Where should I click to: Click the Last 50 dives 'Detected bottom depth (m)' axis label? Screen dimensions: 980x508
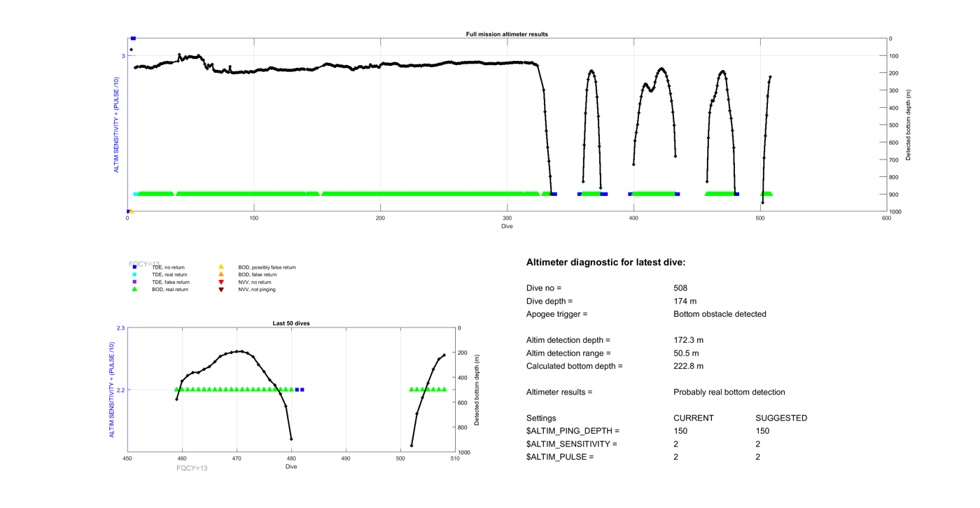477,390
